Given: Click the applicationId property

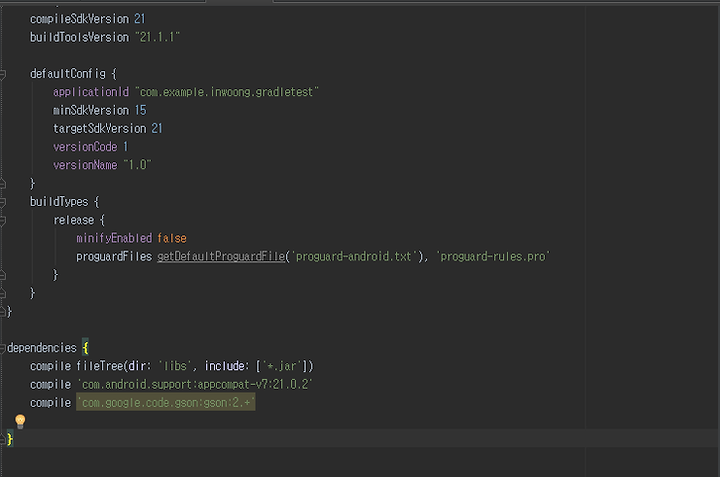Looking at the screenshot, I should click(x=91, y=92).
